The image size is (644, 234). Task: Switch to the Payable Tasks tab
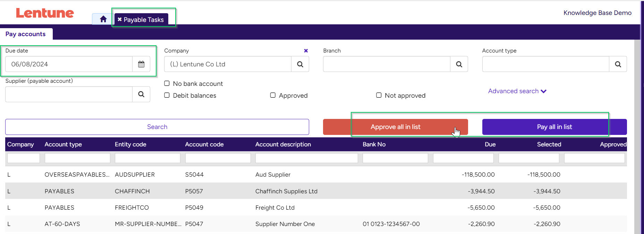[144, 19]
